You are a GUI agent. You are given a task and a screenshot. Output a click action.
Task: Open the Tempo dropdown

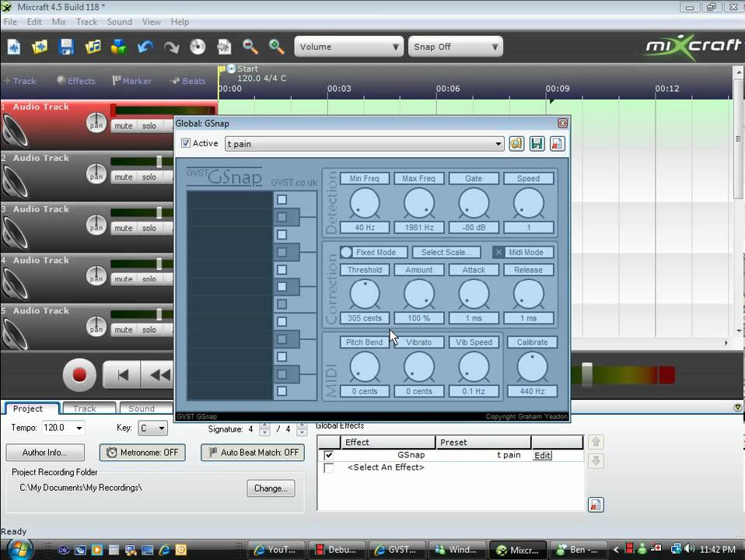point(79,429)
